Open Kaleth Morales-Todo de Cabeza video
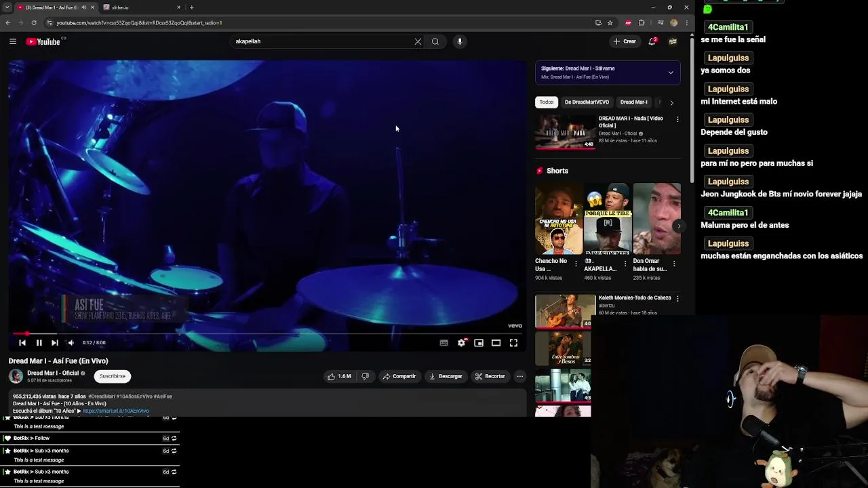Image resolution: width=868 pixels, height=488 pixels. (566, 311)
